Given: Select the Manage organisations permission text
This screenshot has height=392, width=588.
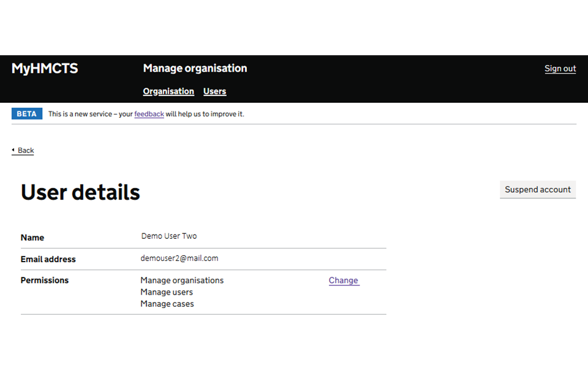Looking at the screenshot, I should tap(182, 280).
